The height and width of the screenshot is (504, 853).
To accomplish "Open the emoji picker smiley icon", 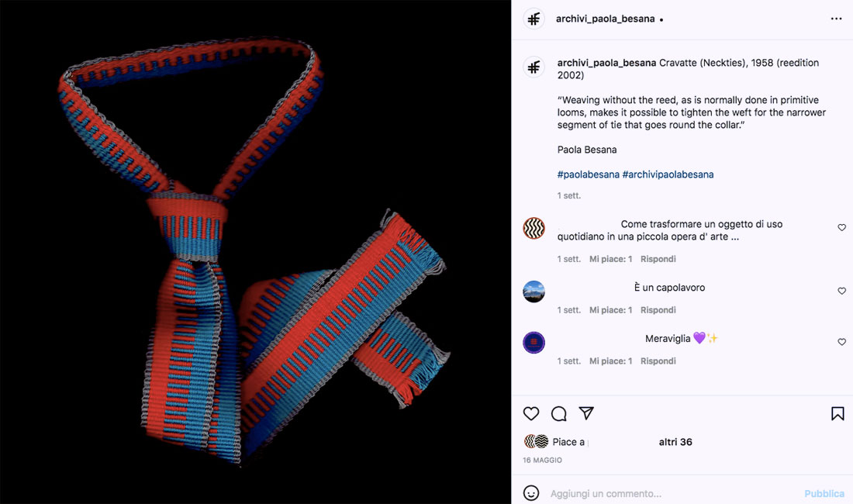I will [531, 493].
